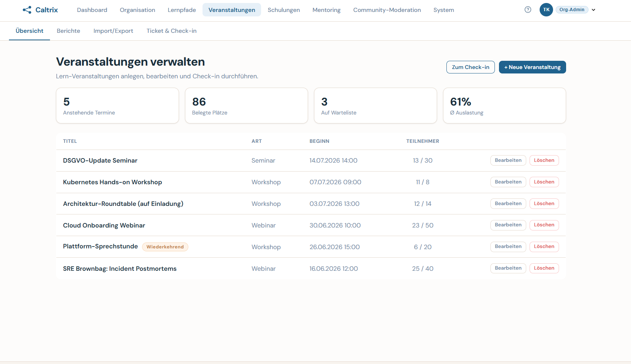Click the Seminar type cell
The image size is (631, 364).
pyautogui.click(x=263, y=160)
